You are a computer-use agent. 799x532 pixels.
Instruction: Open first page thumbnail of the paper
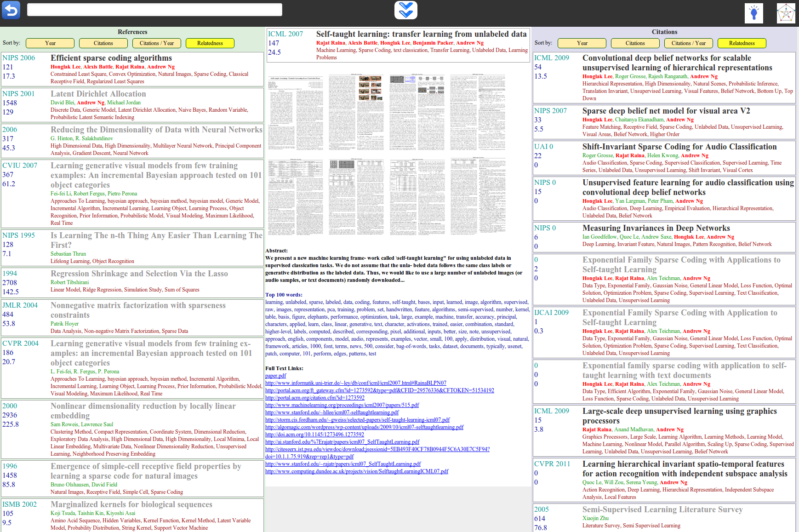(x=296, y=113)
